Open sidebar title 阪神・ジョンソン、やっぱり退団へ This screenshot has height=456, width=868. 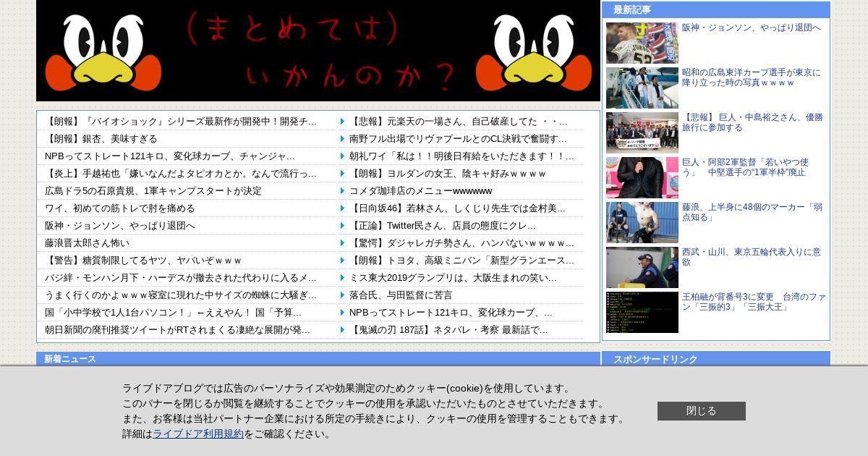point(752,28)
